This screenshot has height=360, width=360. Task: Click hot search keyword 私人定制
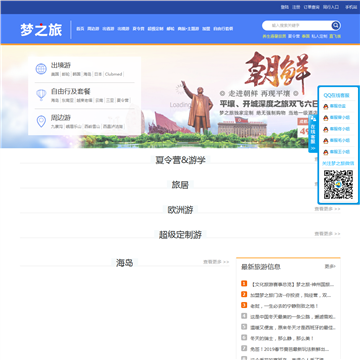coord(319,36)
